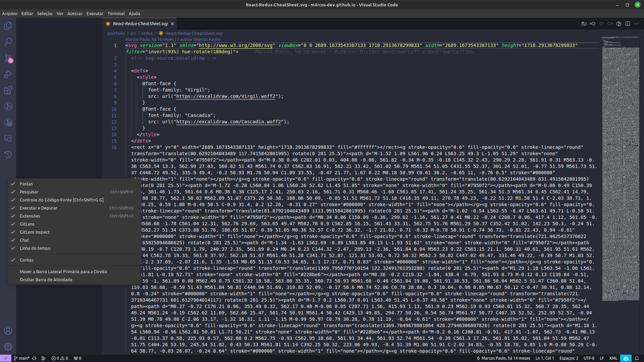Viewport: 644px width, 362px height.
Task: Split the editor to the right
Action: click(x=628, y=24)
